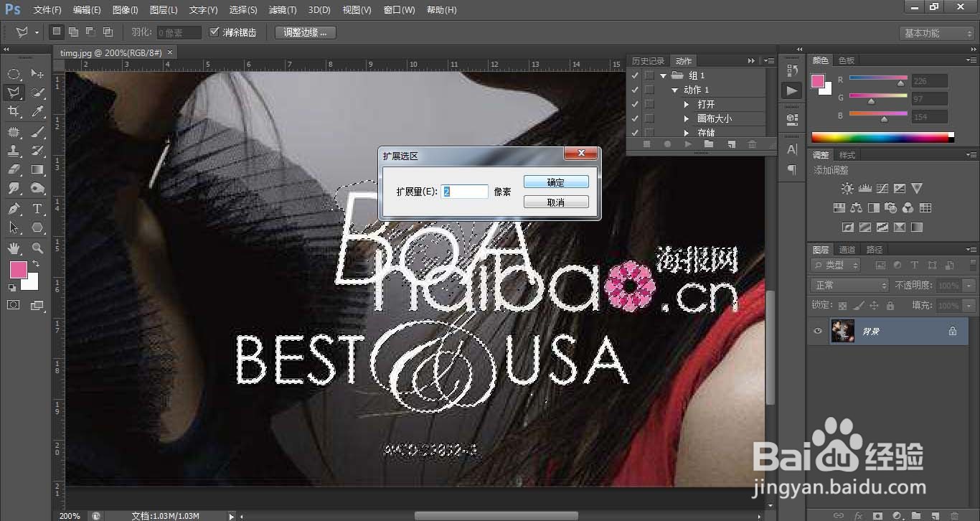Select the Zoom magnifier tool
This screenshot has width=980, height=521.
coord(38,248)
